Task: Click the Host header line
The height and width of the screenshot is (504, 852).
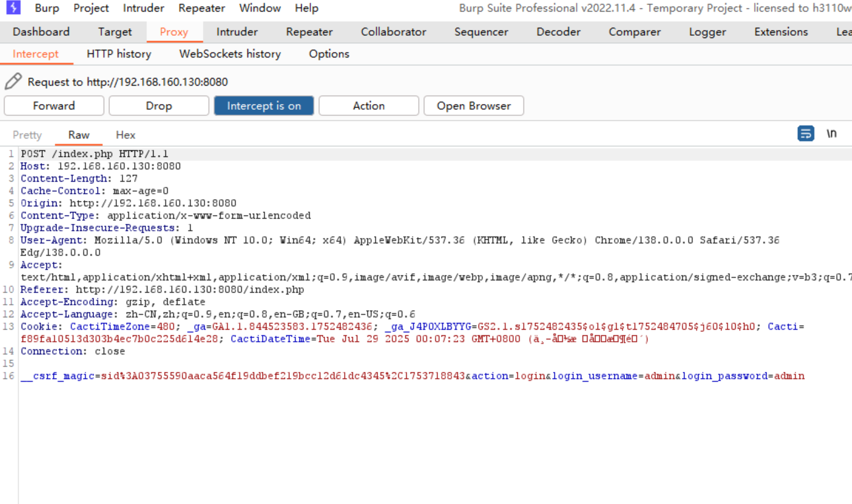Action: point(101,166)
